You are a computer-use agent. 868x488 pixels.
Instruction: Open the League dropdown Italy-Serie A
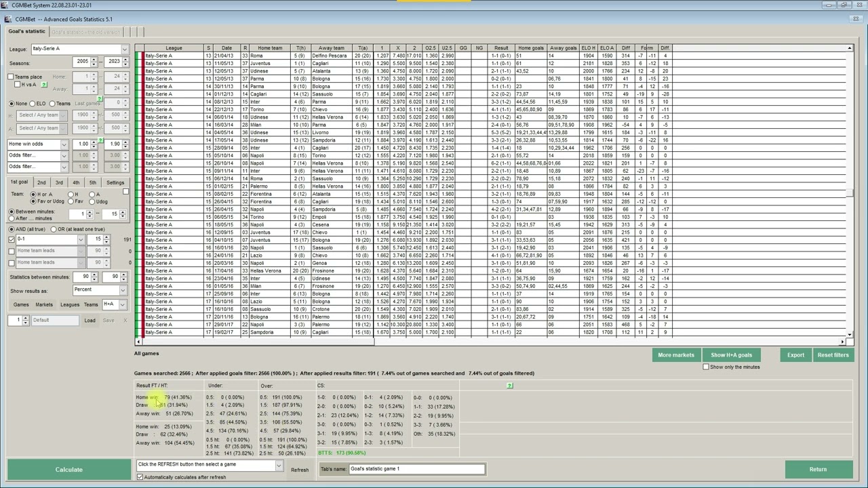(x=124, y=49)
